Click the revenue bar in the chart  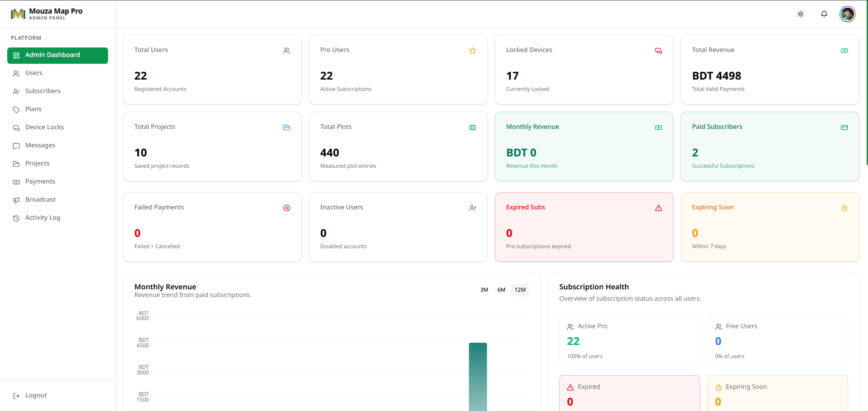[478, 377]
